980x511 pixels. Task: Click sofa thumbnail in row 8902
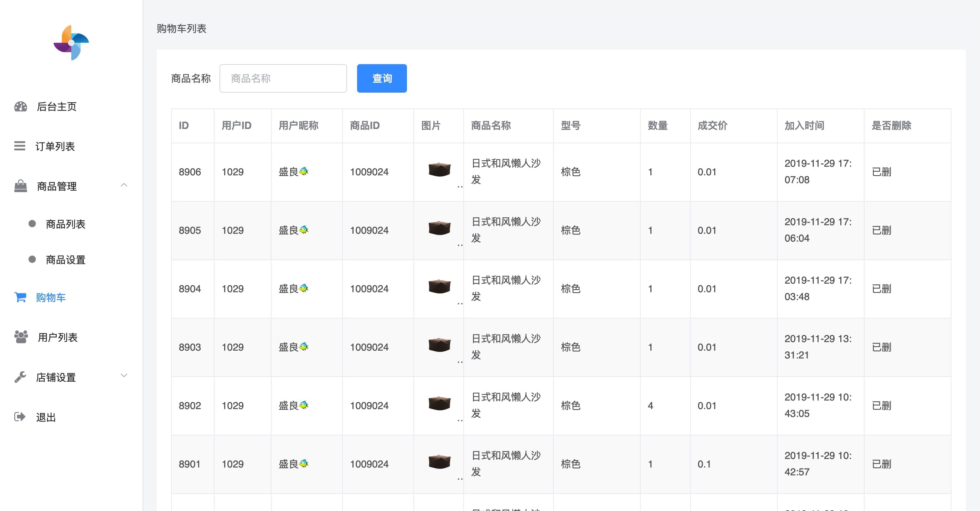click(x=439, y=403)
